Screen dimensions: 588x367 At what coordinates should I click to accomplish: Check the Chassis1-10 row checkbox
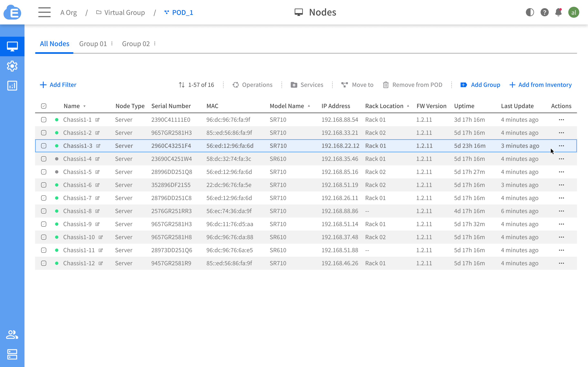[x=44, y=237]
